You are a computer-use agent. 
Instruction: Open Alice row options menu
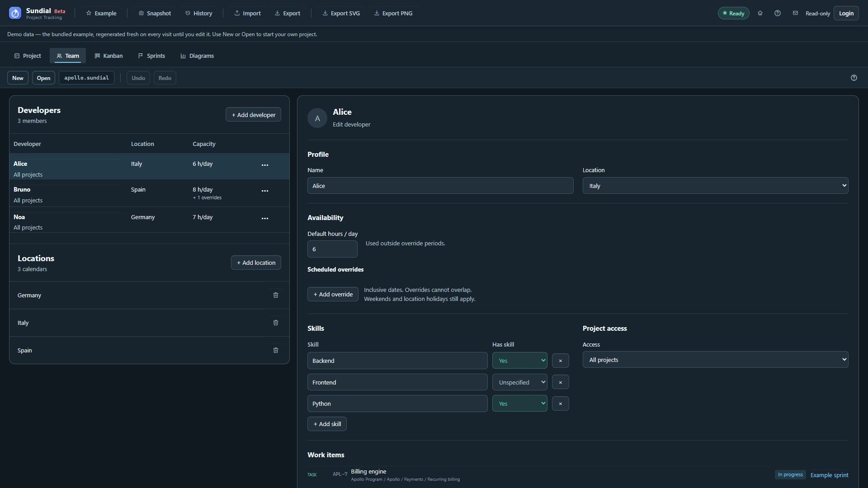tap(265, 165)
